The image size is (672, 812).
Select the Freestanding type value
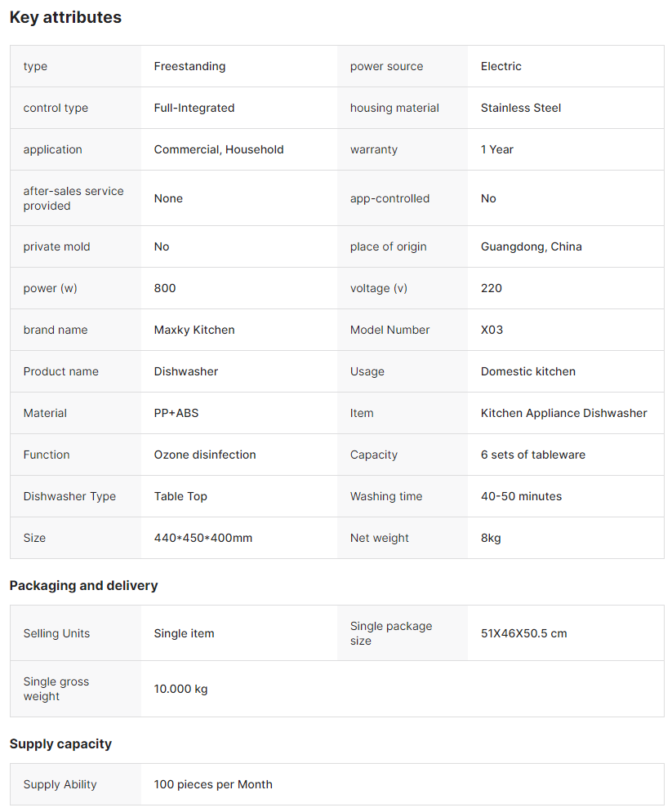click(x=189, y=66)
